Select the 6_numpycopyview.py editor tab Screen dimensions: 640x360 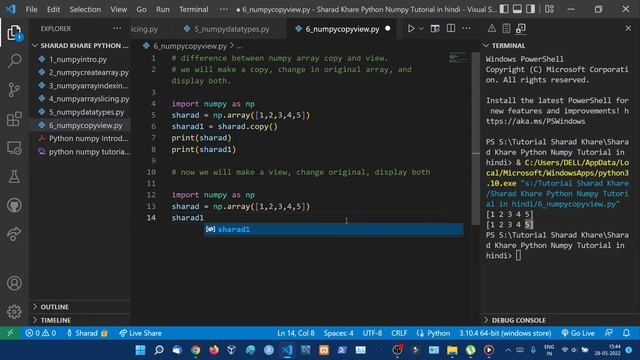pos(342,29)
